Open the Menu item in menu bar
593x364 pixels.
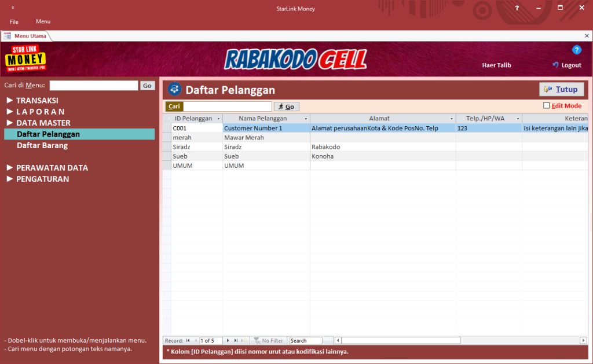pos(43,21)
